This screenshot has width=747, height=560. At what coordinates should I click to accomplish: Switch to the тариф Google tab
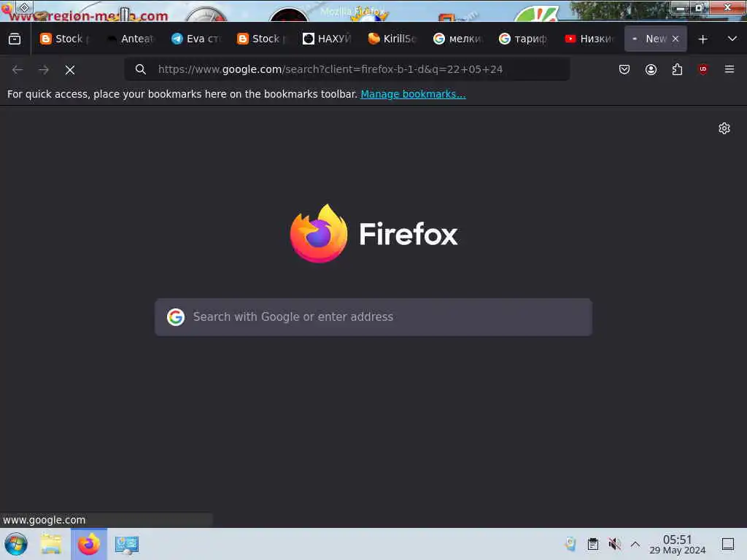pyautogui.click(x=524, y=39)
